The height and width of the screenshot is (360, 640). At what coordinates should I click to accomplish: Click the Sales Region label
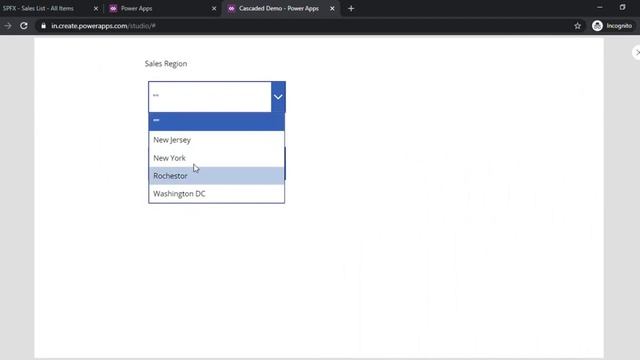tap(166, 64)
